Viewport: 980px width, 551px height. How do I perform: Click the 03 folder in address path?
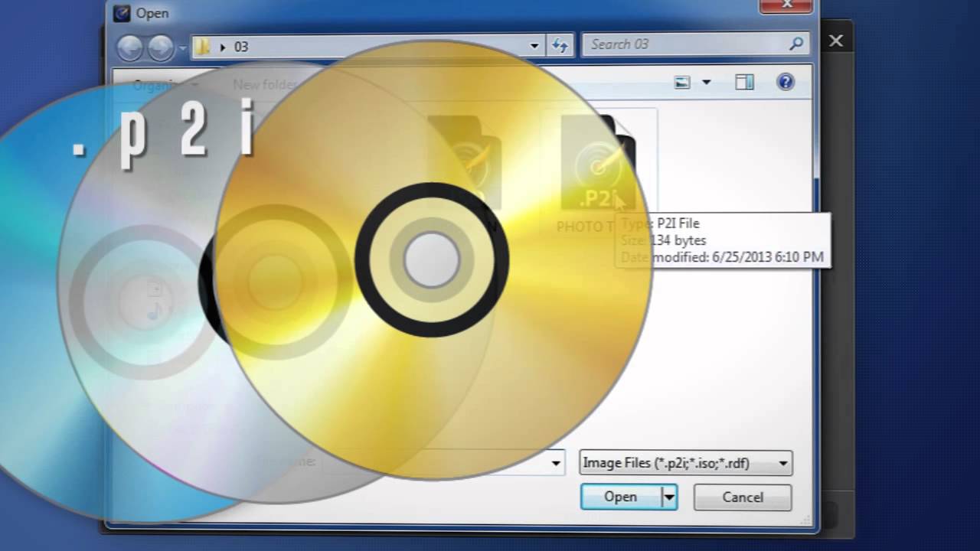(241, 47)
